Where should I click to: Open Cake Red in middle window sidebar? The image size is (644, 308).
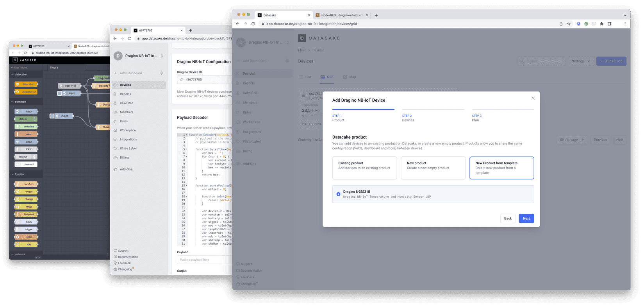pyautogui.click(x=139, y=103)
